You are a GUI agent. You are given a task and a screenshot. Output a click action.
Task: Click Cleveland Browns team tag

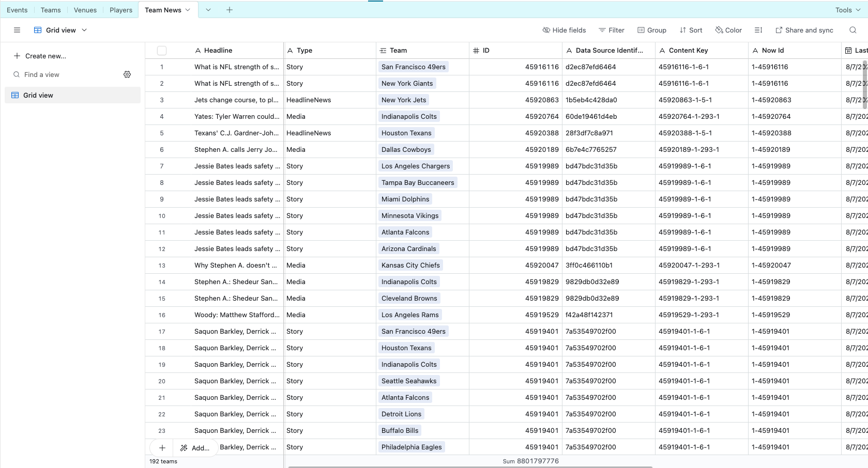click(409, 298)
